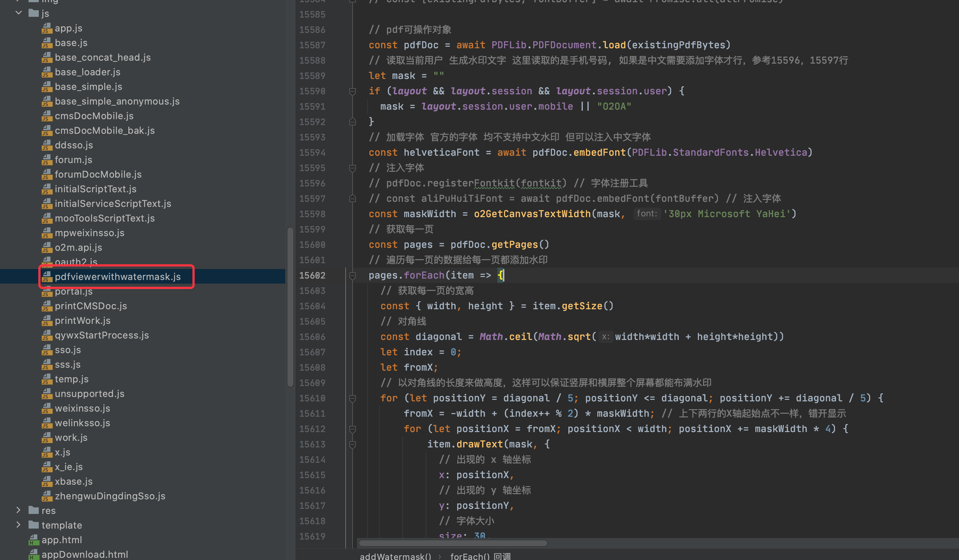The width and height of the screenshot is (959, 560).
Task: Click the HTML icon beside app.html
Action: tap(34, 540)
